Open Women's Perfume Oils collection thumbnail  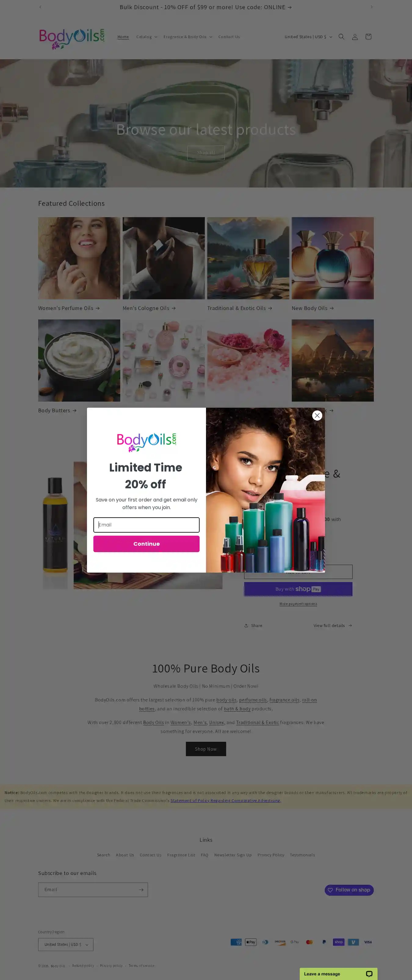pyautogui.click(x=79, y=258)
